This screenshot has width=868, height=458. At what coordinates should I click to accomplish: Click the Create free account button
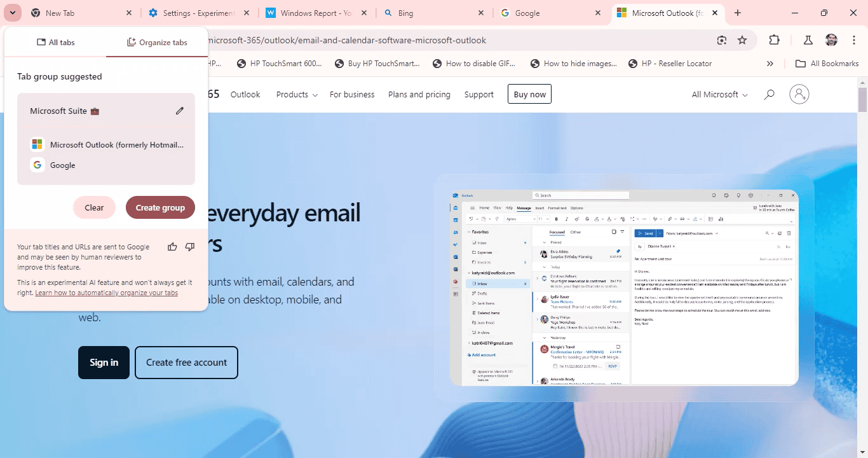(186, 363)
